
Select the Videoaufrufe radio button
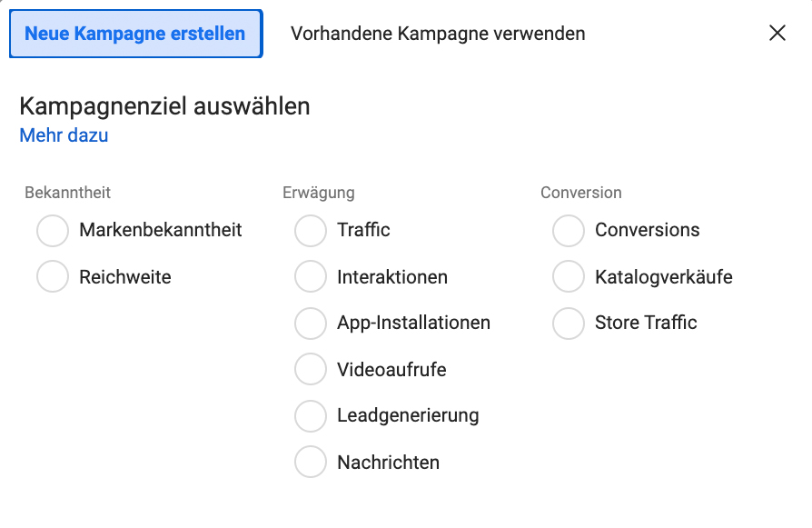(x=311, y=369)
